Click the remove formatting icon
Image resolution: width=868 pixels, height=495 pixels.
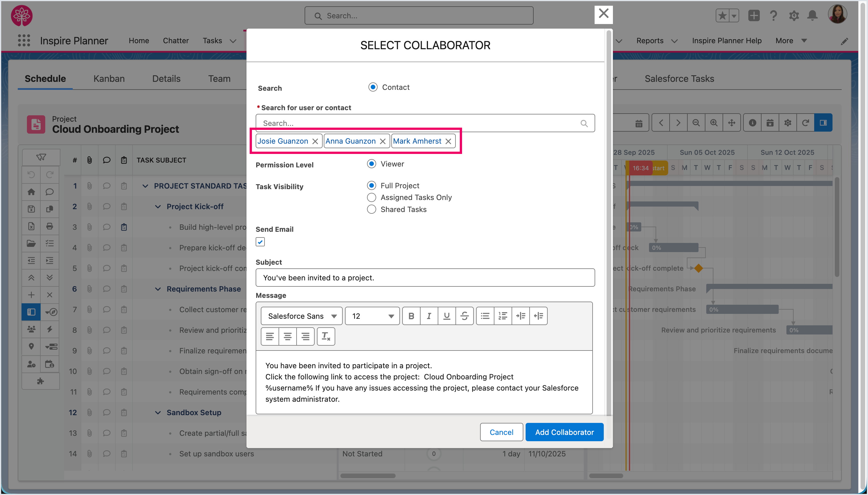(326, 336)
